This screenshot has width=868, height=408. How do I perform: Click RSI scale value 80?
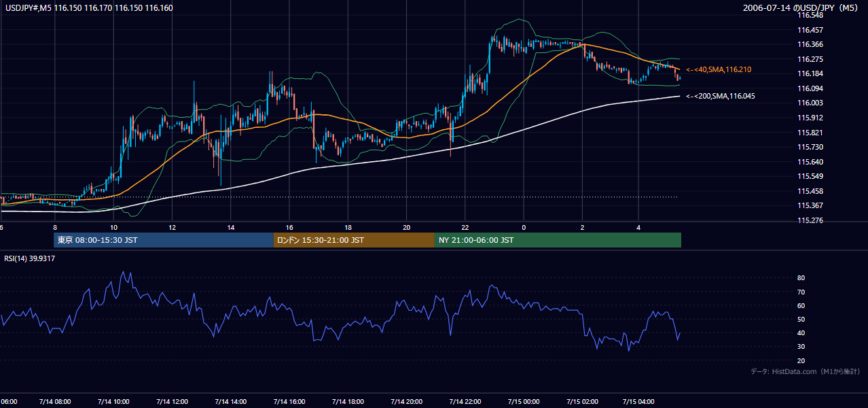pyautogui.click(x=801, y=278)
